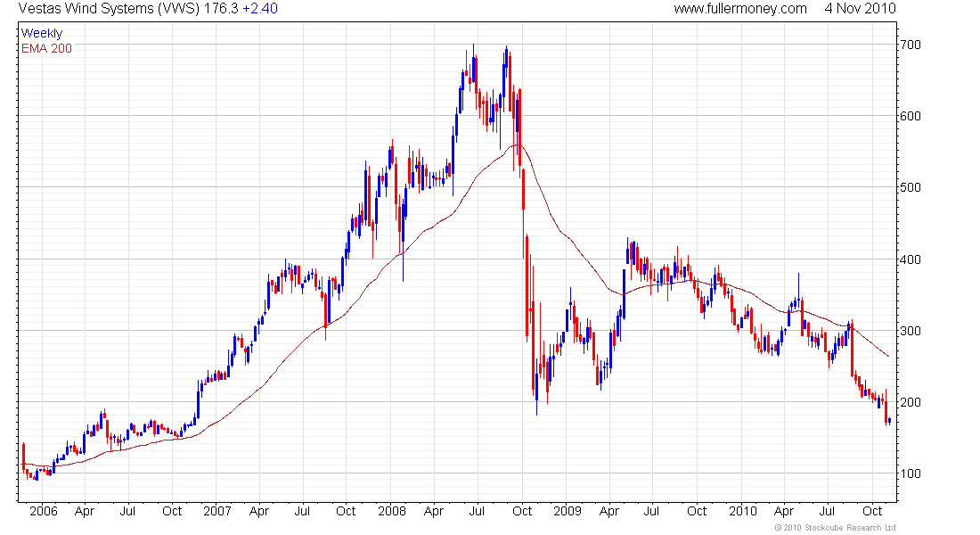Click the 2009 year marker on time axis

[568, 511]
